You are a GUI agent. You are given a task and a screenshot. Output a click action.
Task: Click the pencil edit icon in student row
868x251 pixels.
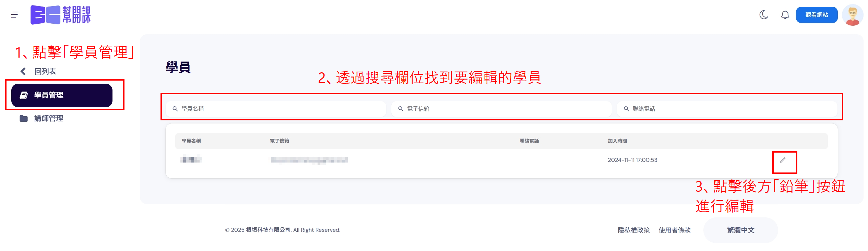coord(783,160)
